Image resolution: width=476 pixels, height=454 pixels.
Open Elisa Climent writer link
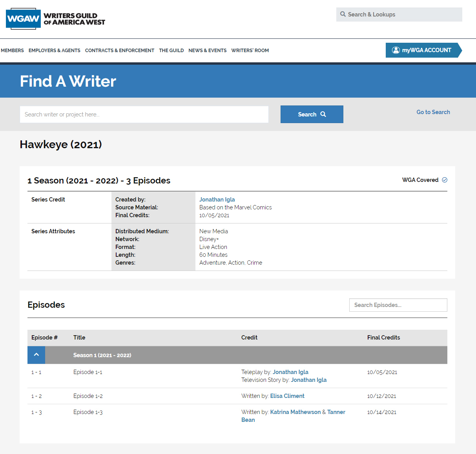pyautogui.click(x=287, y=396)
